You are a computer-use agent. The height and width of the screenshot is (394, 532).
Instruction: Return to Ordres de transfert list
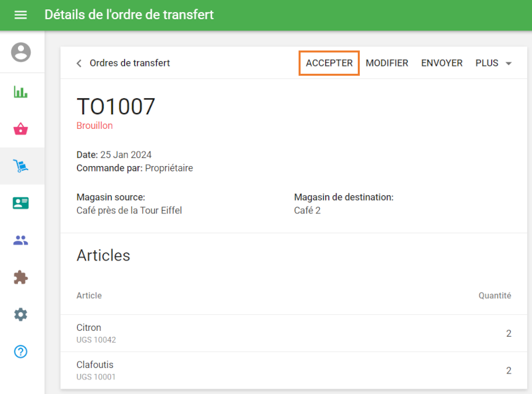[130, 63]
